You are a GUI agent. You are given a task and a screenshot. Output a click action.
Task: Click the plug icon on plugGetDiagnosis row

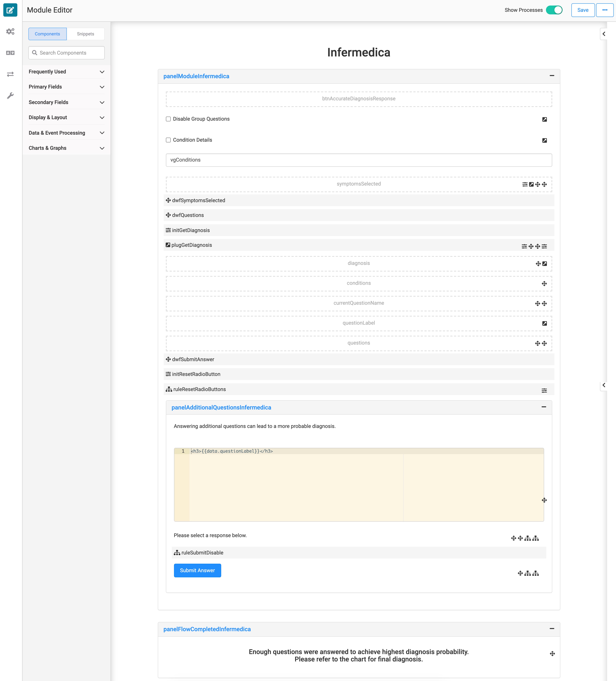pos(168,245)
